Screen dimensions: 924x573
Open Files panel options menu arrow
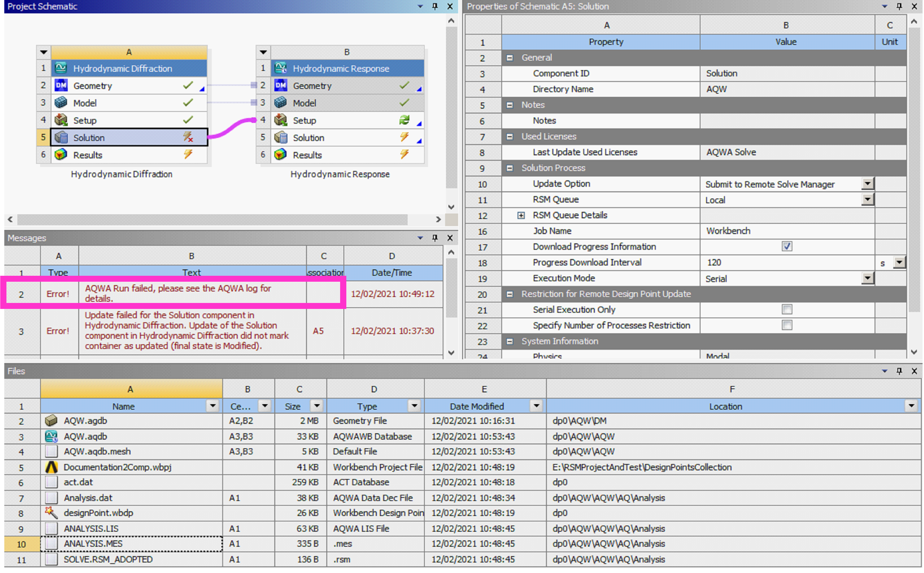[885, 371]
